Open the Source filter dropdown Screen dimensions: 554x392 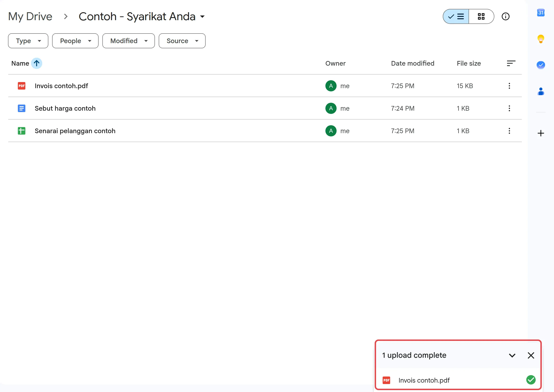coord(182,41)
